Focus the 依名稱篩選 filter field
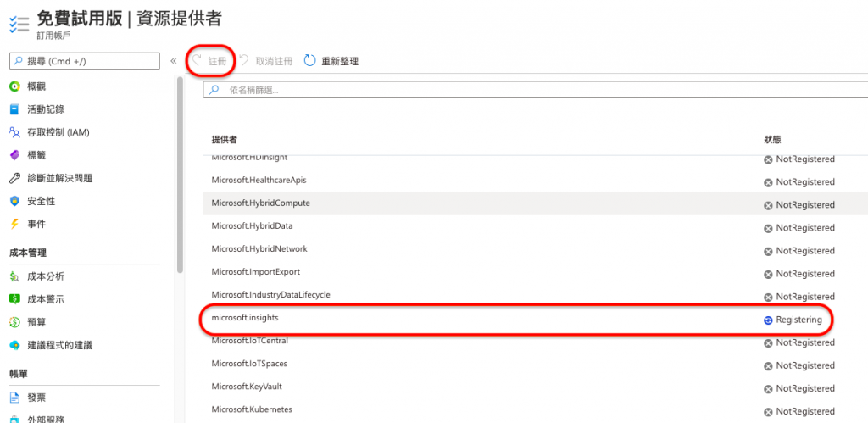 (x=536, y=90)
